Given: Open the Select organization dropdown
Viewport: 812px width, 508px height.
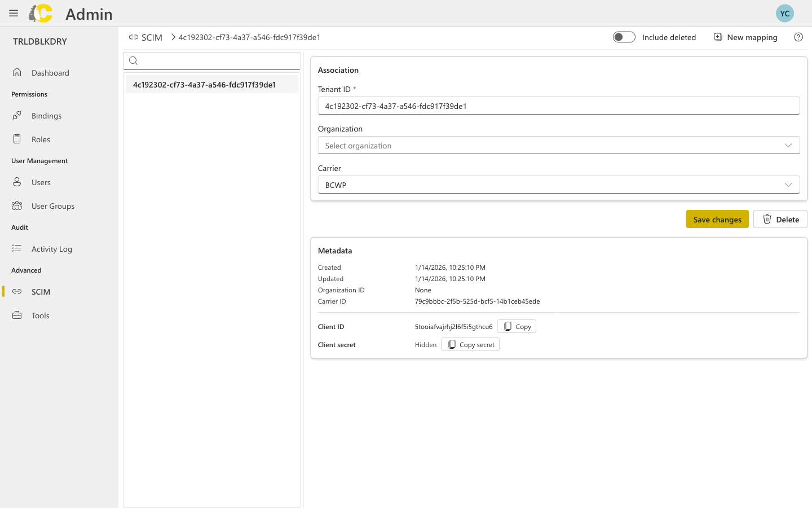Looking at the screenshot, I should coord(559,145).
